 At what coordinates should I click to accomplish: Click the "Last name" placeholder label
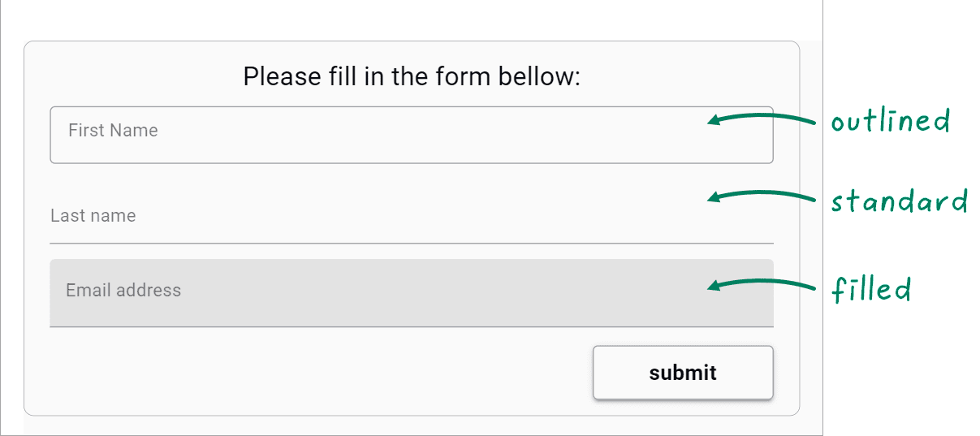93,216
